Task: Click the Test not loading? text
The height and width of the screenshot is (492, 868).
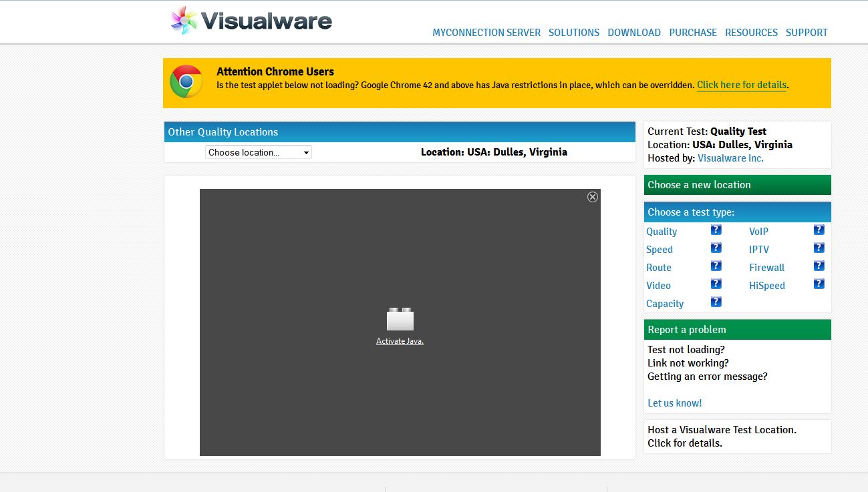Action: pos(686,350)
